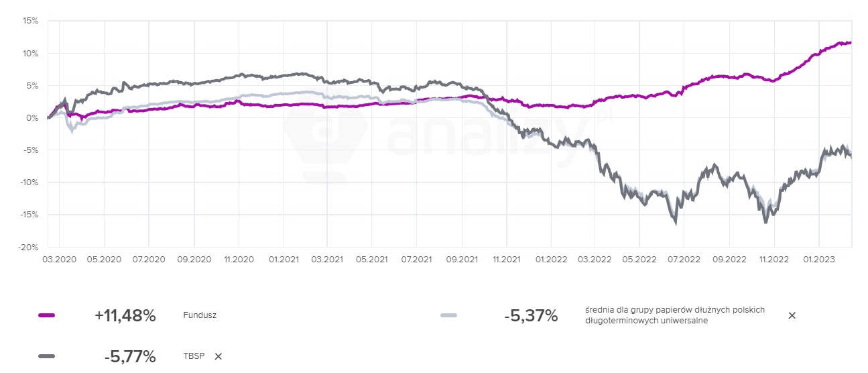This screenshot has width=868, height=373.
Task: Click the +11,48% fund return value
Action: (x=125, y=315)
